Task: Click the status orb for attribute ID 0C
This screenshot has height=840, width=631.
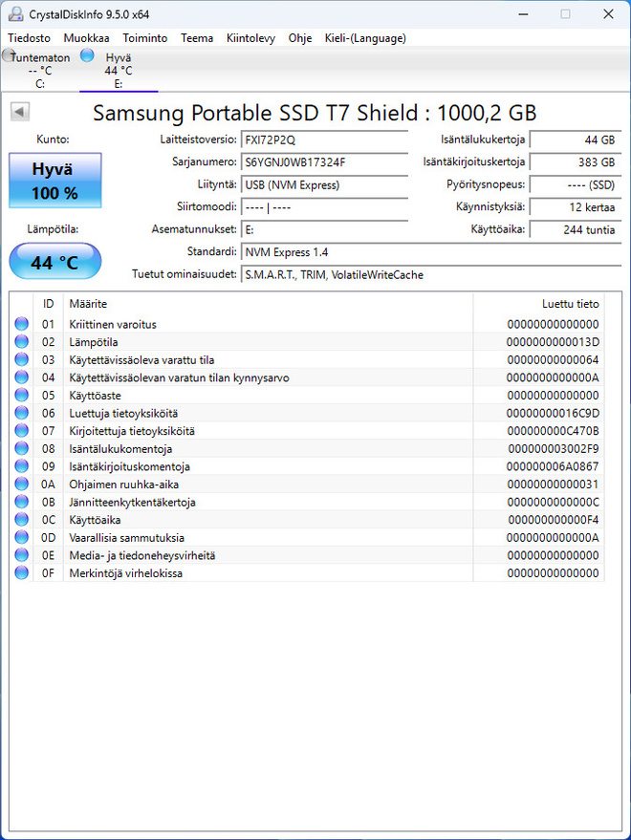Action: pyautogui.click(x=21, y=519)
